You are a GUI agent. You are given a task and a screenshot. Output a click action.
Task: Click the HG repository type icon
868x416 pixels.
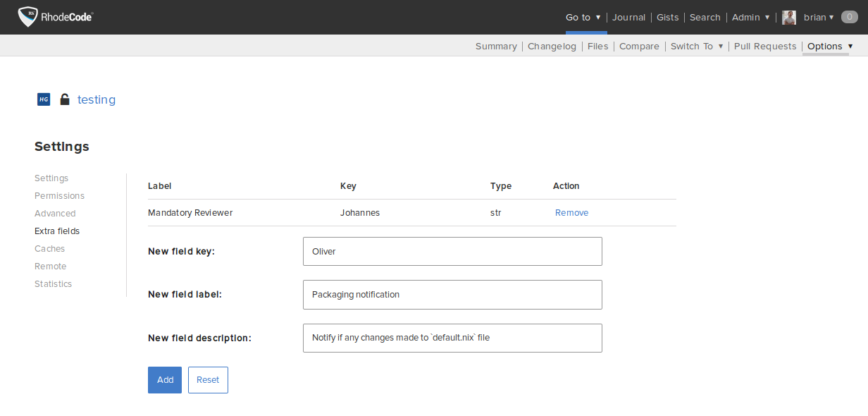(44, 99)
